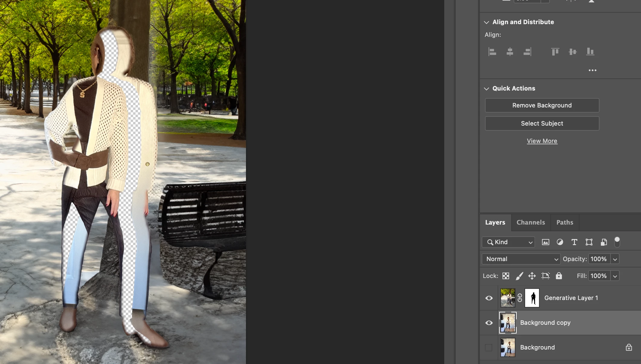
Task: Click the lock all padlock icon
Action: coord(559,276)
